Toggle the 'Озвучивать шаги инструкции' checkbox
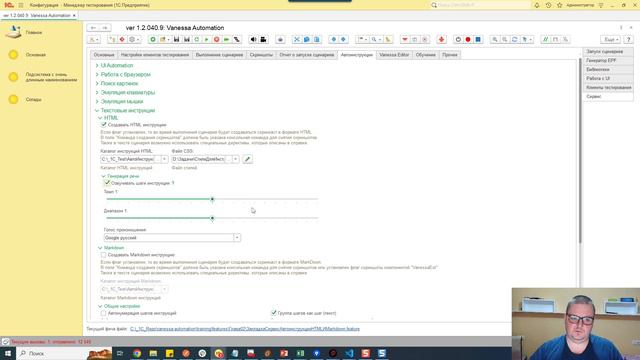This screenshot has height=360, width=640. point(107,183)
